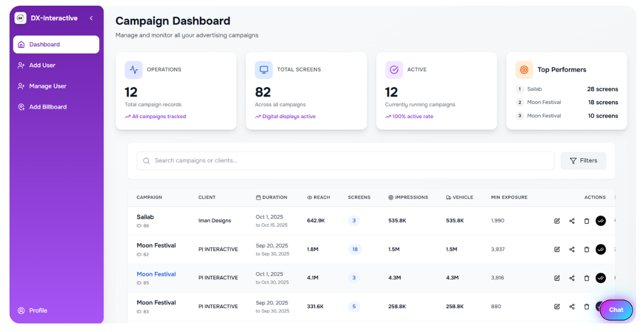Click the Top Performers target icon

524,70
